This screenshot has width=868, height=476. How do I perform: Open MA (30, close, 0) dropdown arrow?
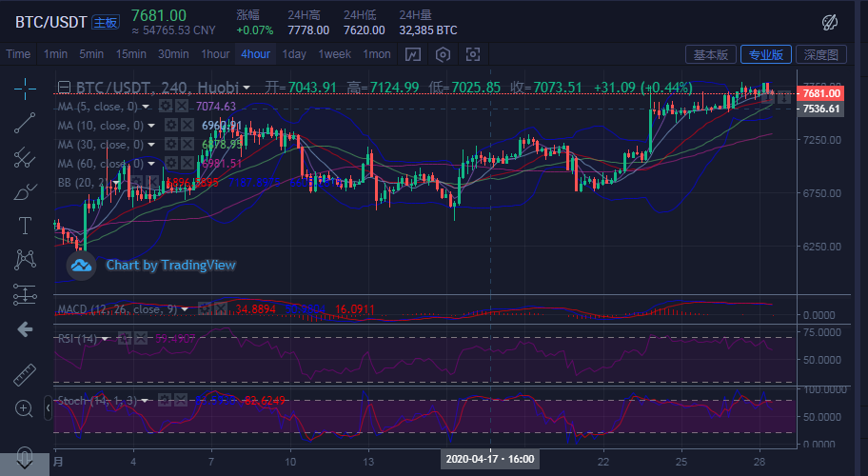(151, 145)
